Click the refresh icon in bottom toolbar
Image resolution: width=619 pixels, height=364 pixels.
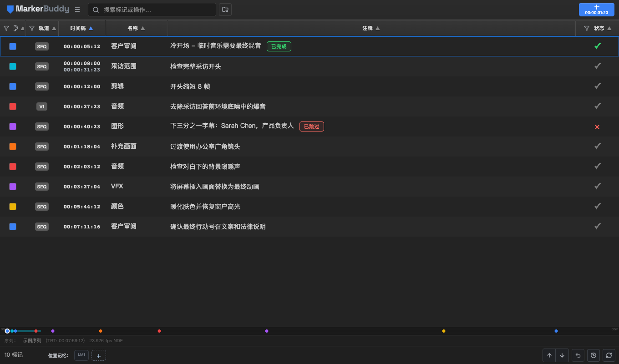pos(609,355)
